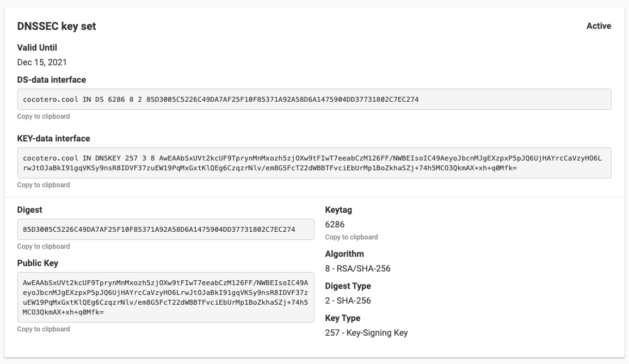Viewport: 629px width, 364px height.
Task: Click the DNSSEC key set heading
Action: pos(57,26)
